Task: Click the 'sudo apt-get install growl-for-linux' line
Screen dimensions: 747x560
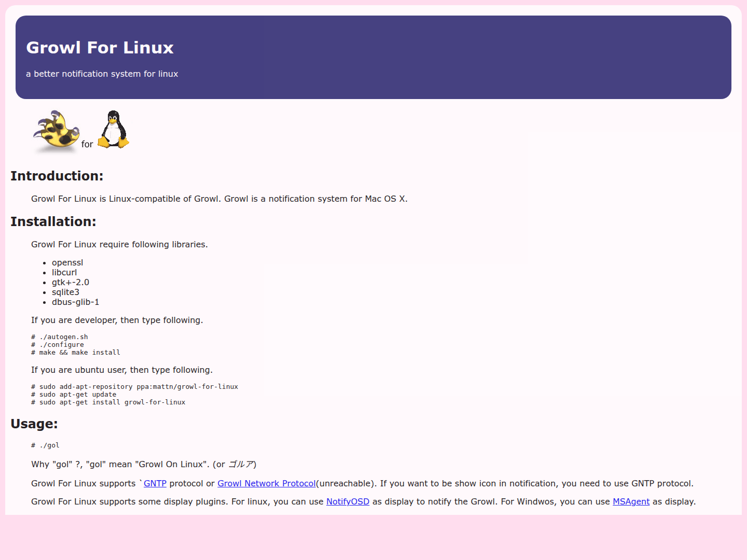Action: (108, 402)
